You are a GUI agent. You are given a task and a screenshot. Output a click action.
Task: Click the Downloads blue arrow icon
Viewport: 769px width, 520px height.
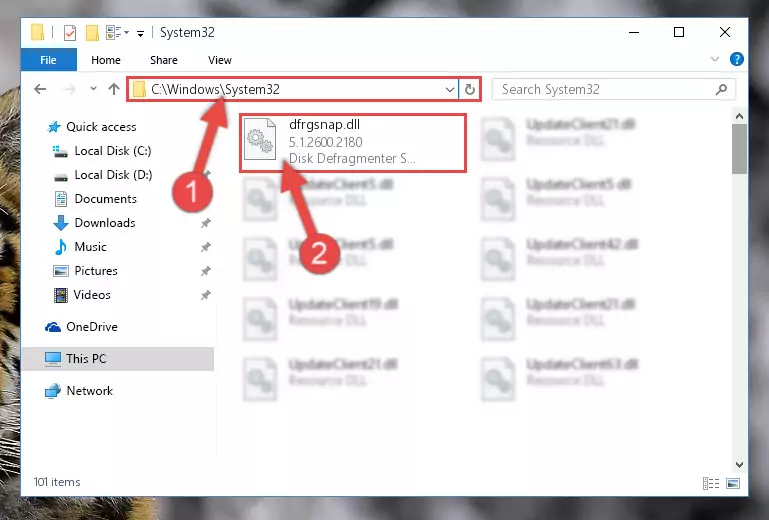click(61, 223)
